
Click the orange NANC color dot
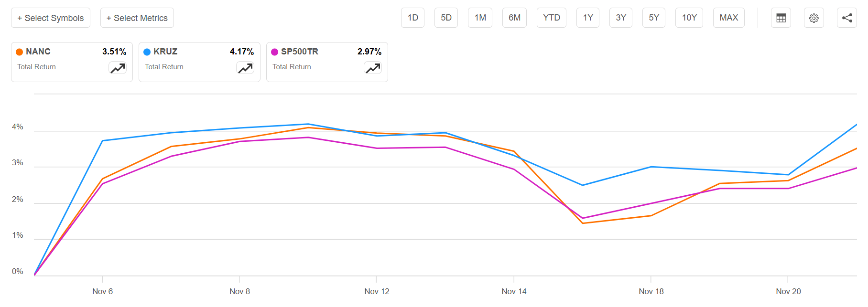tap(19, 51)
